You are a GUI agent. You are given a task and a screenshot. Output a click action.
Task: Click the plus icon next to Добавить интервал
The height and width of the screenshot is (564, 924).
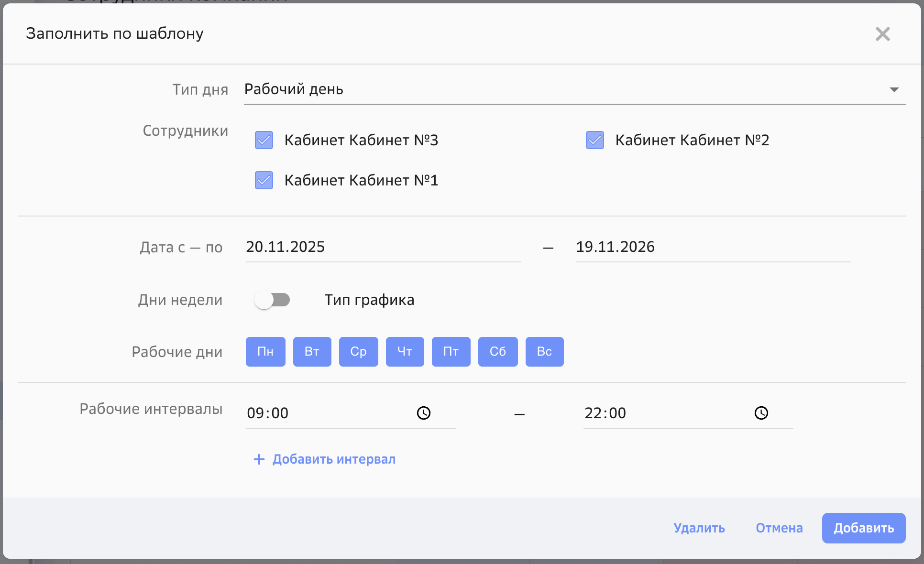pos(258,459)
